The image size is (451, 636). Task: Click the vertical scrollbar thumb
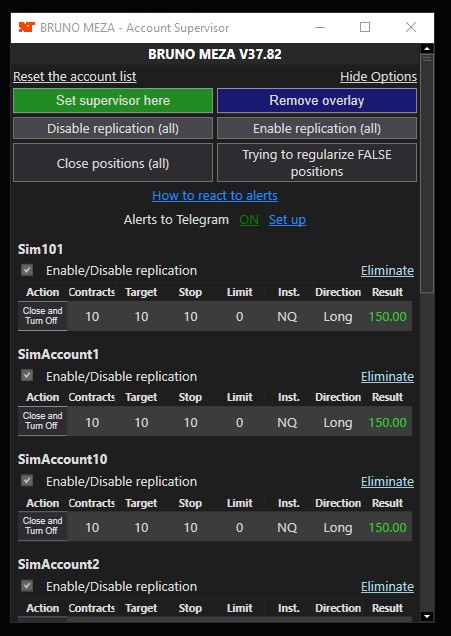point(427,174)
